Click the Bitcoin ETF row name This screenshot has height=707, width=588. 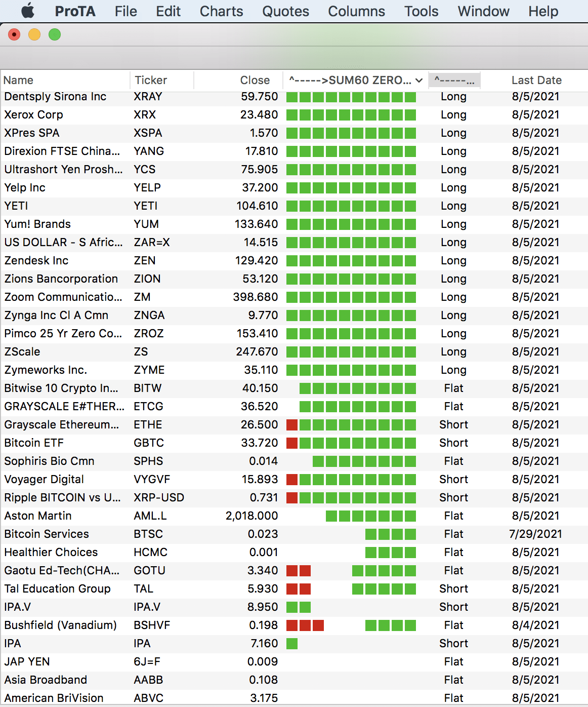pos(34,443)
